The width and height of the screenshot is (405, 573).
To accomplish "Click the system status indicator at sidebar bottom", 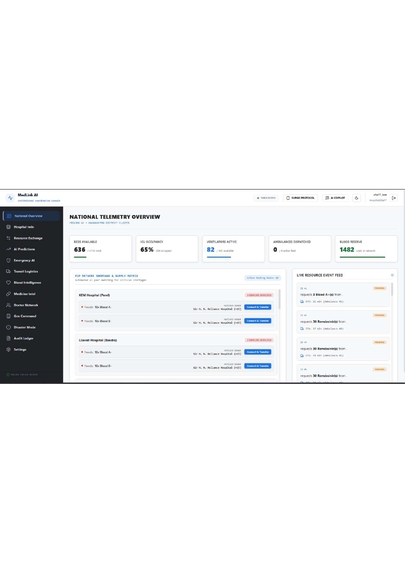I will coord(22,375).
